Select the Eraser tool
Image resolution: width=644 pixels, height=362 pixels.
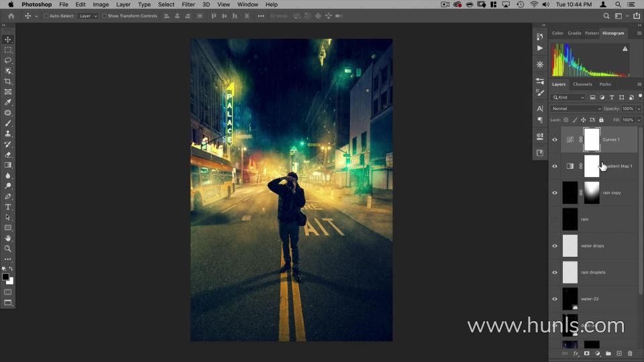(x=8, y=155)
